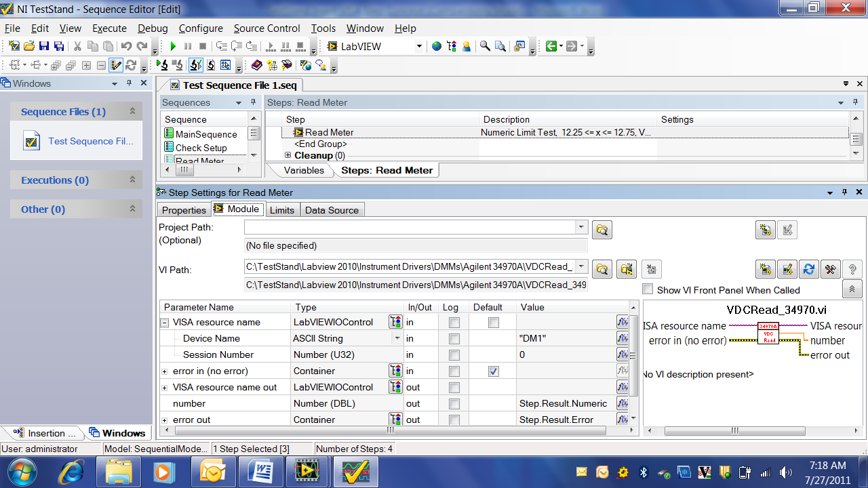Click the green Run execution arrow
The image size is (868, 488).
pos(173,47)
